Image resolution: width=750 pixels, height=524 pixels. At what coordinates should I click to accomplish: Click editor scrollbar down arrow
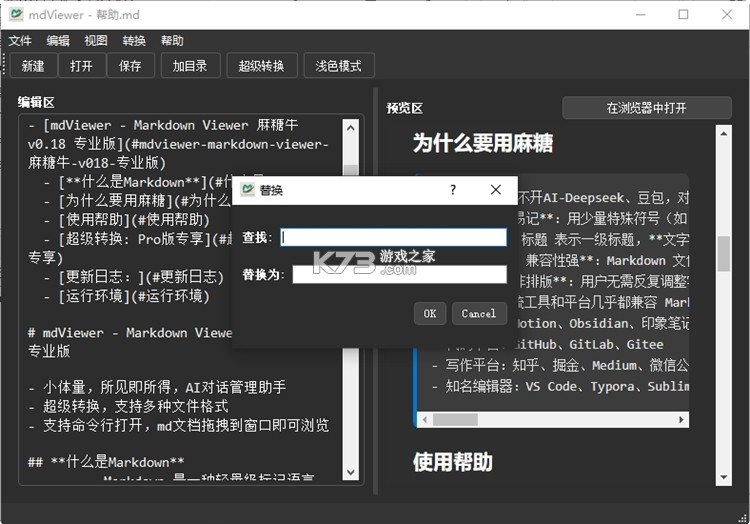pyautogui.click(x=351, y=472)
